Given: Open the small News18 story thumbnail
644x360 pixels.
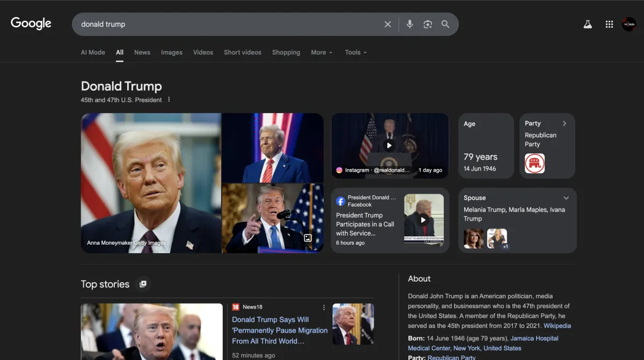Looking at the screenshot, I should pyautogui.click(x=353, y=324).
